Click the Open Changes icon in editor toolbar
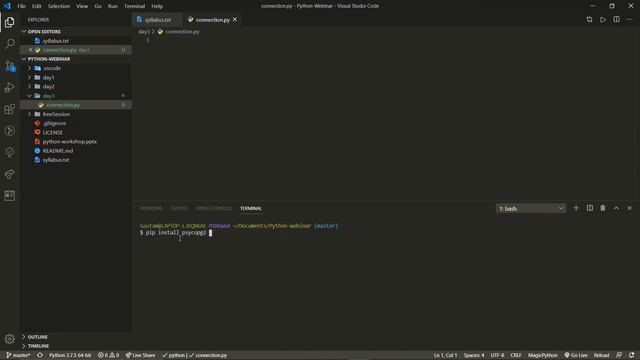Image resolution: width=640 pixels, height=360 pixels. tap(589, 20)
